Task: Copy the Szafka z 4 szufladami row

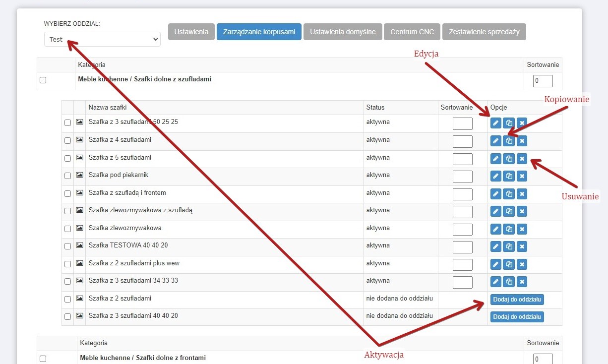Action: (509, 141)
